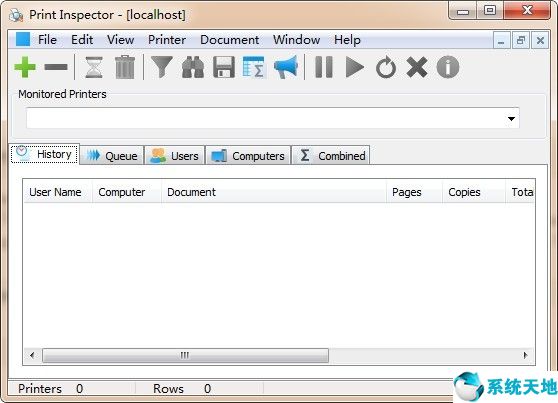Open the funnel filter tool
This screenshot has height=403, width=558.
[162, 67]
